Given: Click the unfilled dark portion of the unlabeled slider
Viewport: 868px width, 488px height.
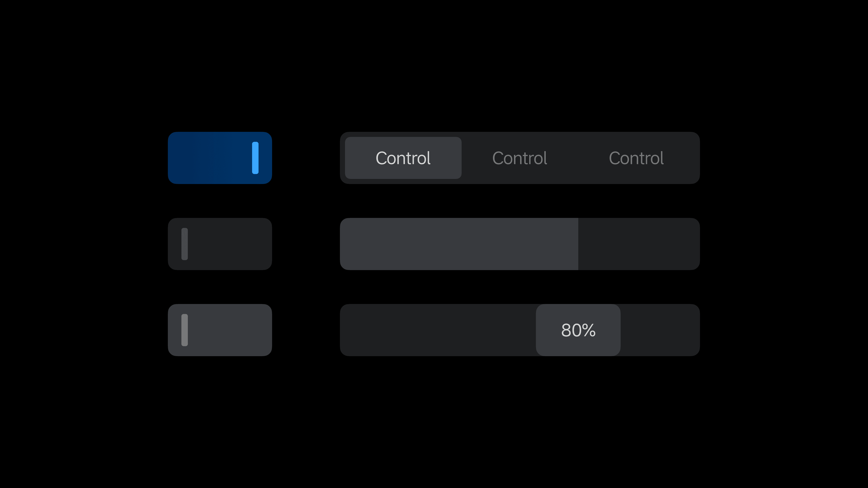Looking at the screenshot, I should coord(639,244).
